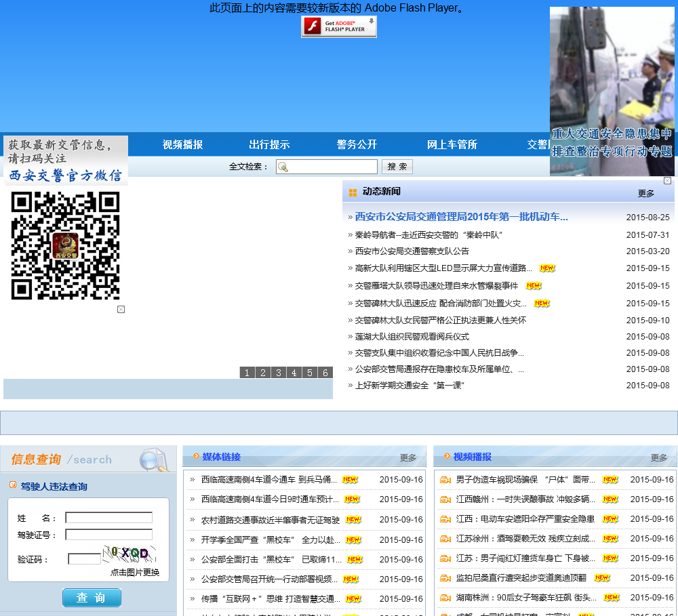Select slide 6 in the slideshow pager

point(325,373)
